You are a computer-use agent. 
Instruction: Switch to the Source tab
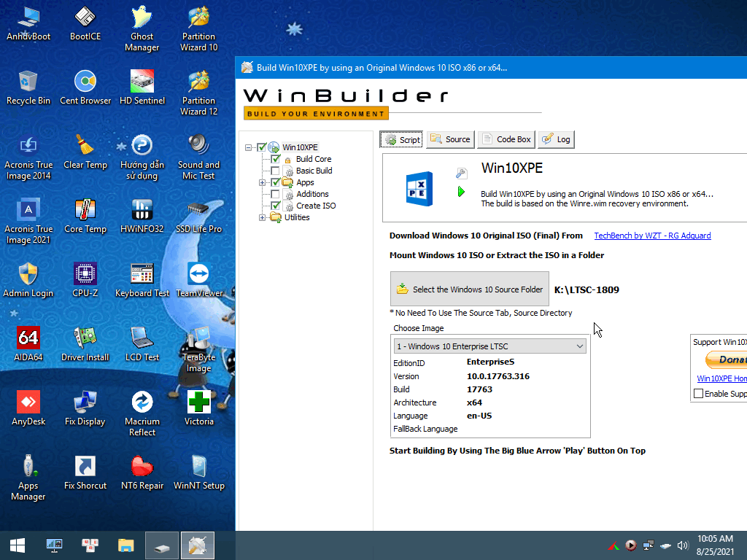click(450, 139)
